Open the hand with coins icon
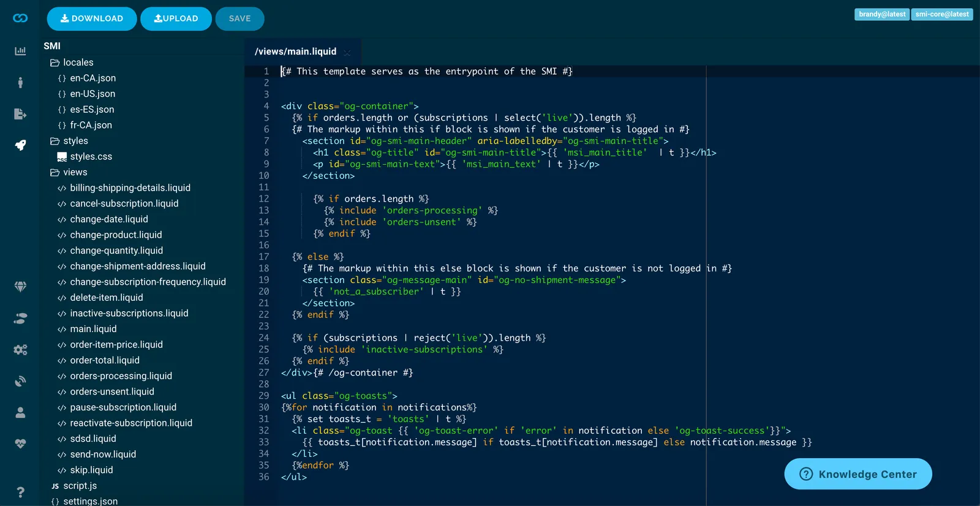Viewport: 980px width, 506px height. coord(20,319)
